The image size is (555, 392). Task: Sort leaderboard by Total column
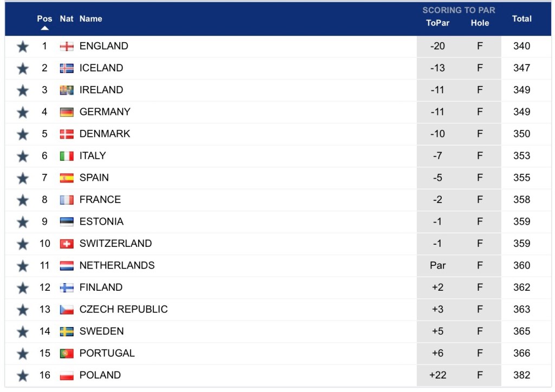point(521,18)
